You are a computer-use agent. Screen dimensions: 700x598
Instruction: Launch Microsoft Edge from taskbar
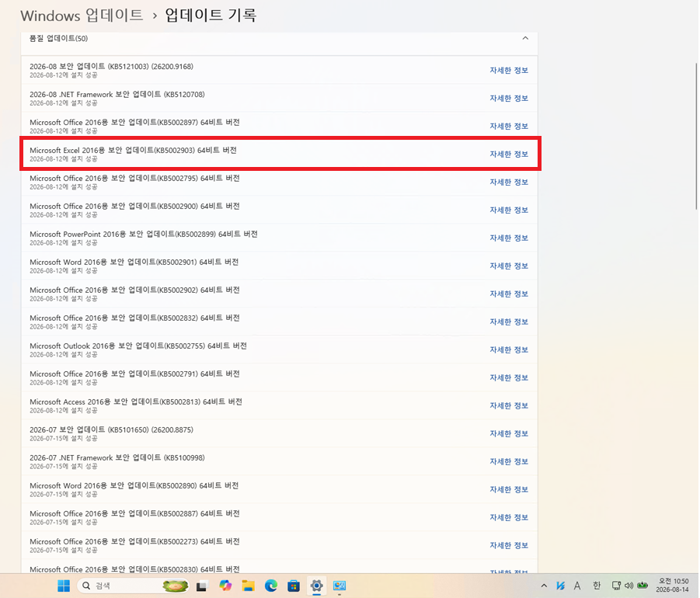click(271, 586)
